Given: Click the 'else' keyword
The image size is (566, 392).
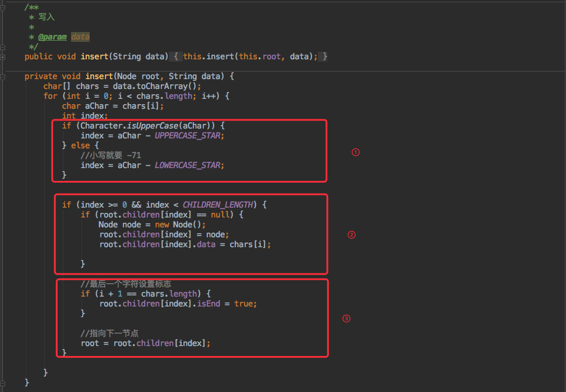Looking at the screenshot, I should (80, 145).
